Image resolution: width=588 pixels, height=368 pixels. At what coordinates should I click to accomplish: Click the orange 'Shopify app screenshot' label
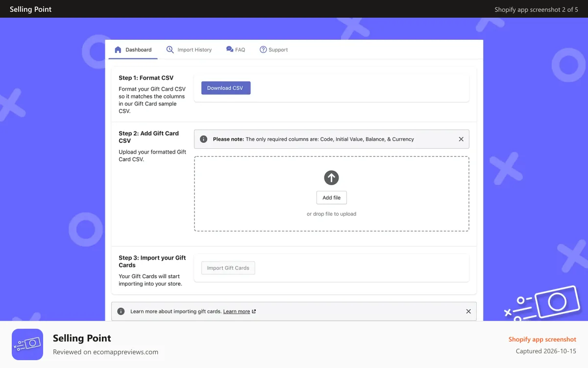pyautogui.click(x=542, y=339)
